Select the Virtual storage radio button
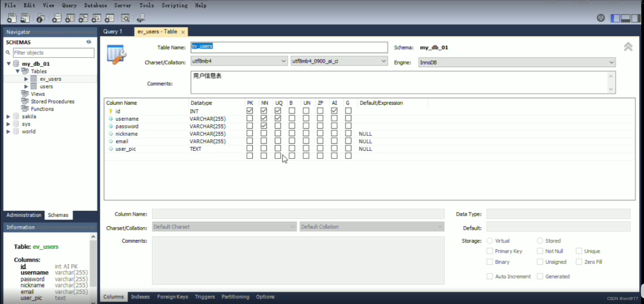This screenshot has height=304, width=644. [490, 240]
